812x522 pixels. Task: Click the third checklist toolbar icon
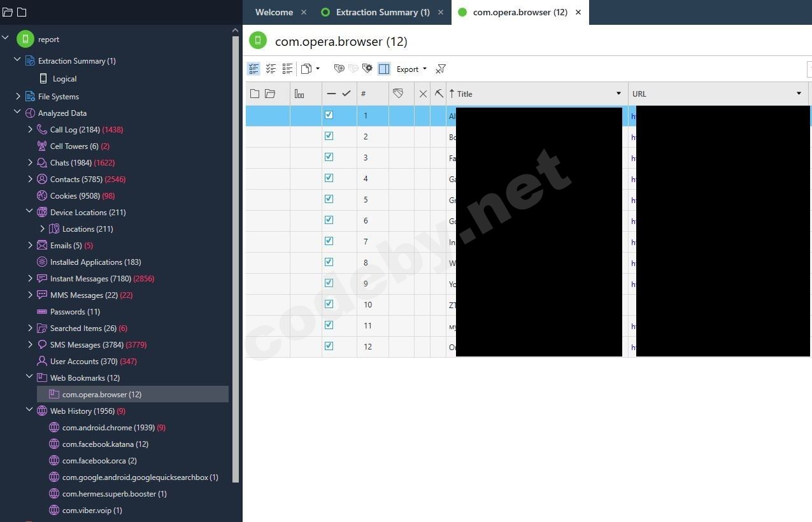(287, 69)
